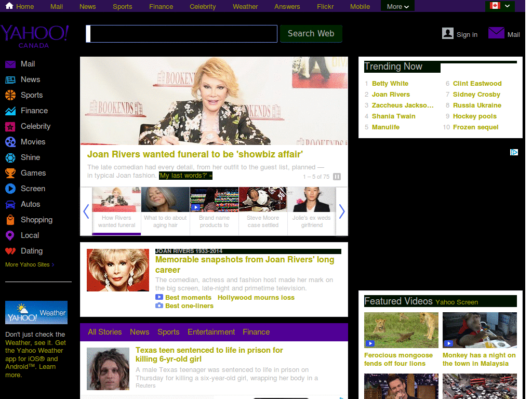Screen dimensions: 532x399
Task: Click the Home house icon in top bar
Action: (9, 6)
